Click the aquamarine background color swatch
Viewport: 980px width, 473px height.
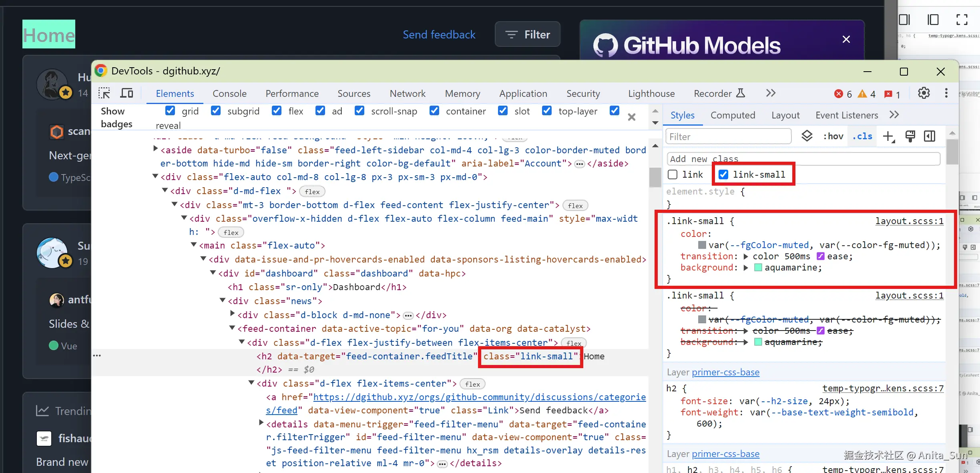758,267
